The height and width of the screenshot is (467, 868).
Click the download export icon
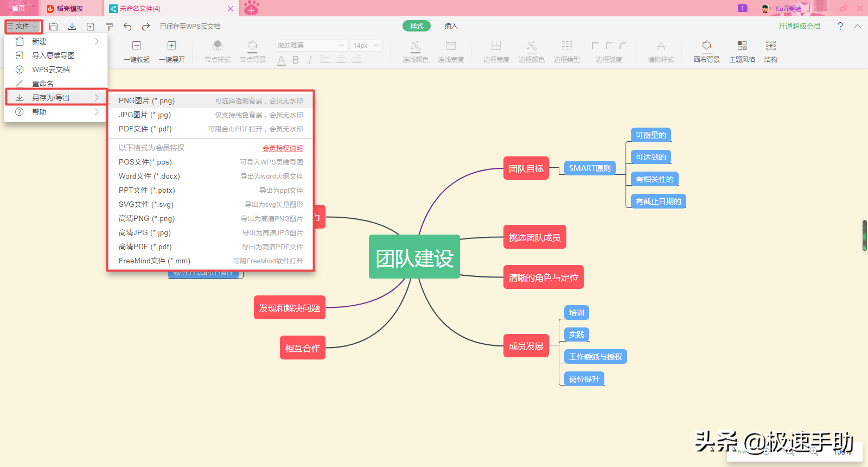coord(72,27)
